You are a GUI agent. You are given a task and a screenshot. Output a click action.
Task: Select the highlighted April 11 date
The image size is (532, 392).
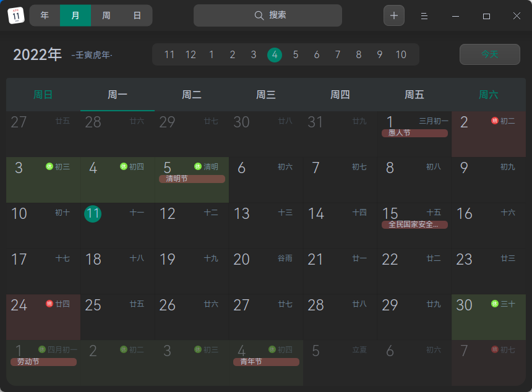coord(93,214)
